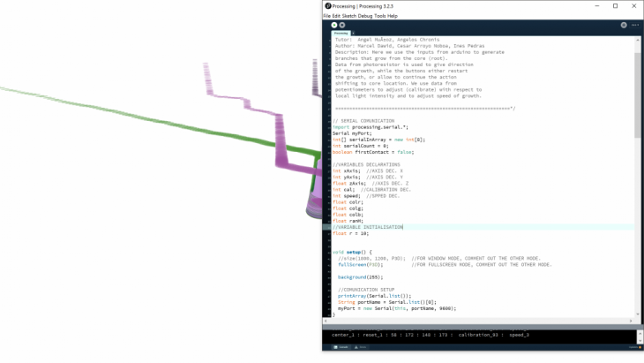Open the Edit menu
The width and height of the screenshot is (644, 363).
(337, 16)
